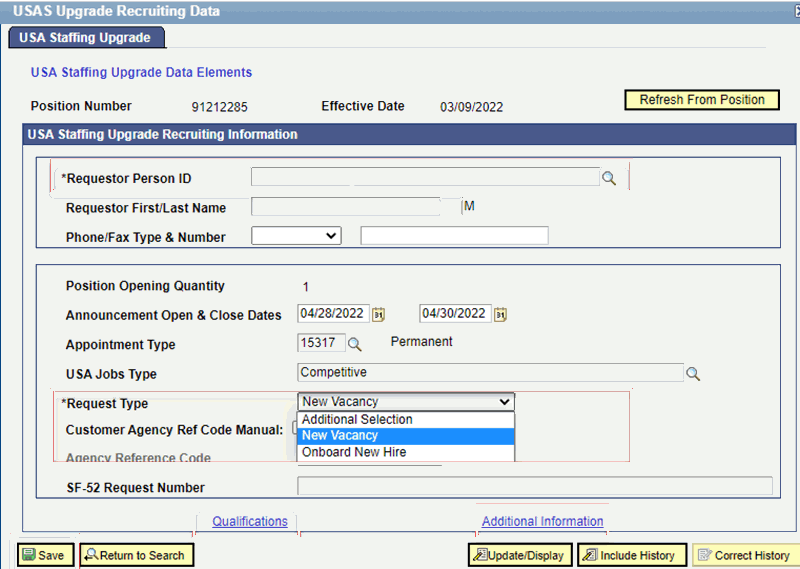The image size is (800, 569).
Task: Click the phone number input field
Action: click(454, 236)
